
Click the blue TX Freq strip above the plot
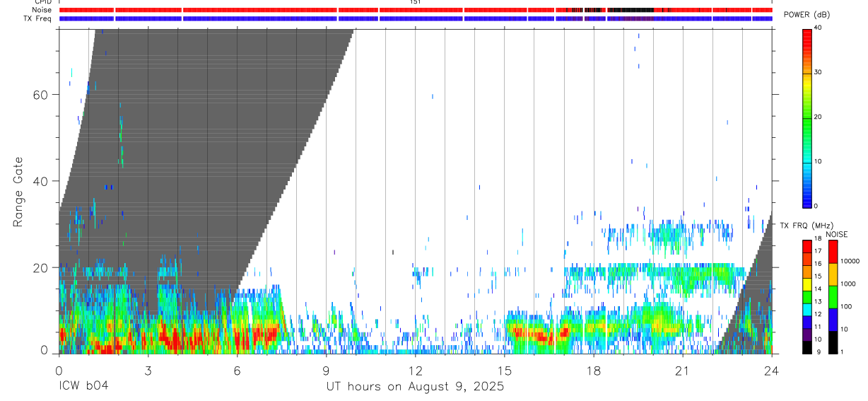click(416, 18)
